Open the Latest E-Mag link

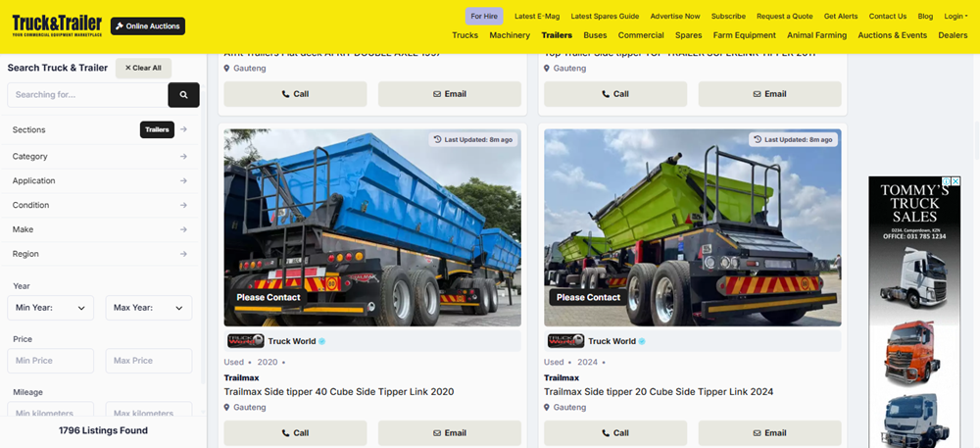click(x=537, y=17)
